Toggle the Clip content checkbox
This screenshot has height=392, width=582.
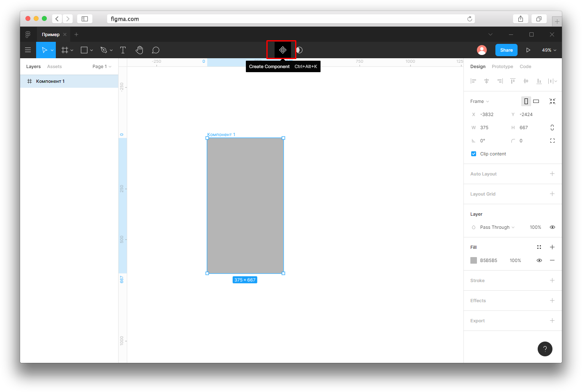[x=474, y=154]
